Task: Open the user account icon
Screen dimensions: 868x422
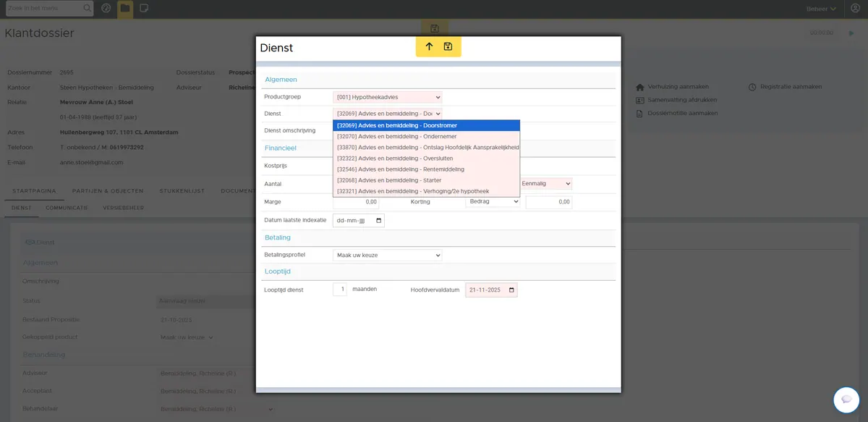Action: point(856,9)
